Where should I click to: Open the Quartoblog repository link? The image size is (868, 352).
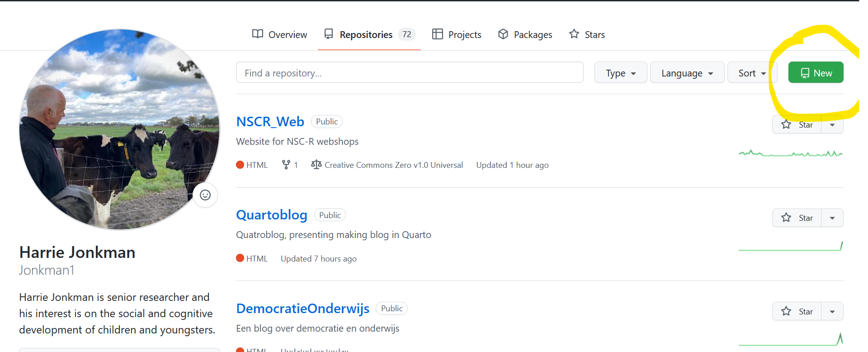point(271,215)
